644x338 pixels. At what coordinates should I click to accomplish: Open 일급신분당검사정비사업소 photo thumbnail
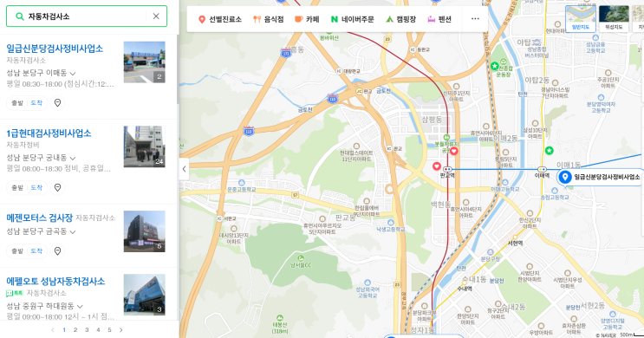[x=145, y=62]
